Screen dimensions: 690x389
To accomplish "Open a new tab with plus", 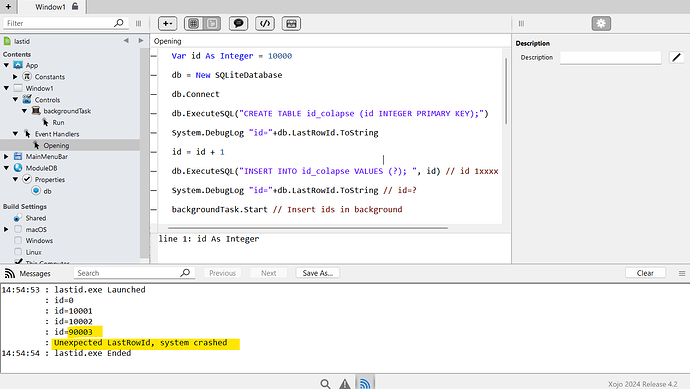I will click(8, 7).
